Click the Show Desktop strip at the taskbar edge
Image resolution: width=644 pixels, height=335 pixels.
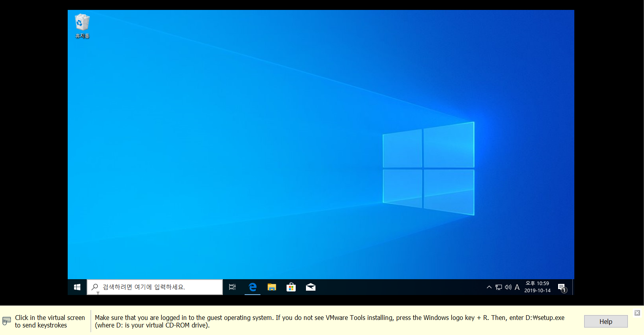573,287
